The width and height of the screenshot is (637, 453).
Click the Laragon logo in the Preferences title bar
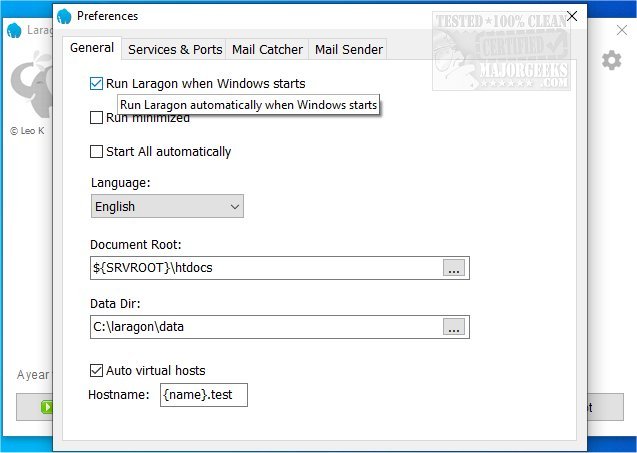(x=64, y=16)
